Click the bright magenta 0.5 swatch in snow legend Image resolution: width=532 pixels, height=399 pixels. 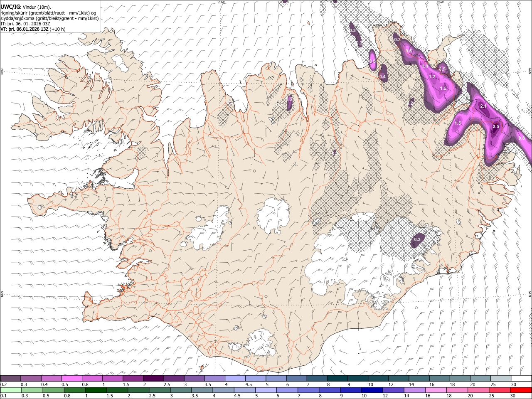[72, 378]
